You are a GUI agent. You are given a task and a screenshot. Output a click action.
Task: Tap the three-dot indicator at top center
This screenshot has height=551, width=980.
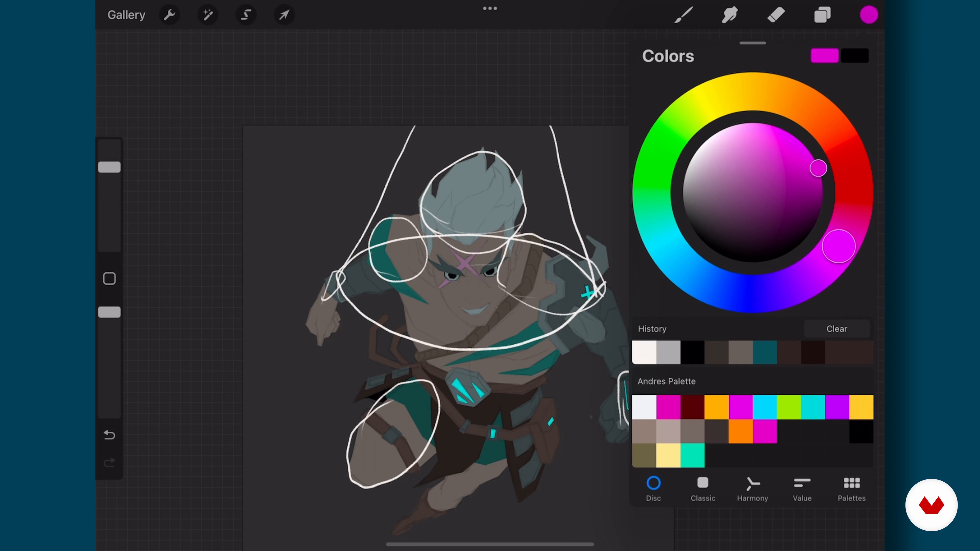[x=490, y=8]
